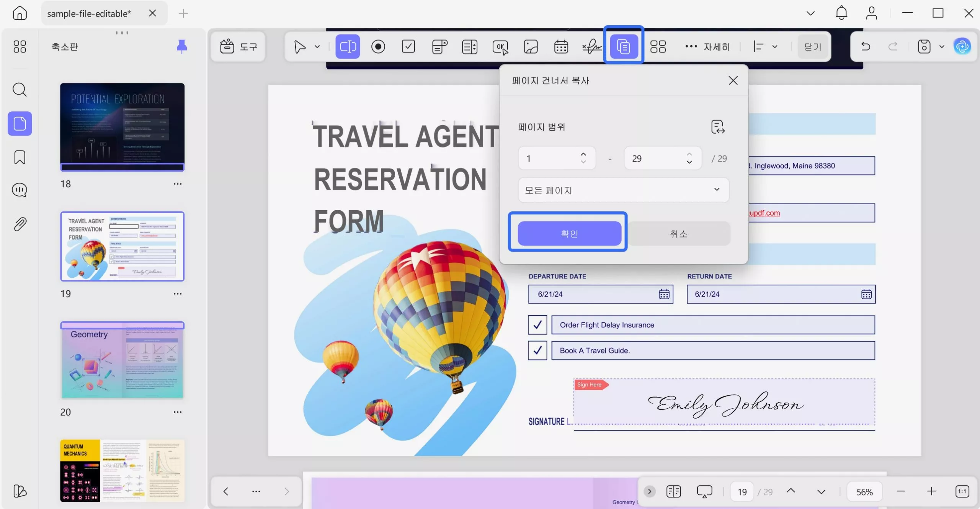This screenshot has width=980, height=509.
Task: Increase the start page stepper
Action: pyautogui.click(x=583, y=154)
